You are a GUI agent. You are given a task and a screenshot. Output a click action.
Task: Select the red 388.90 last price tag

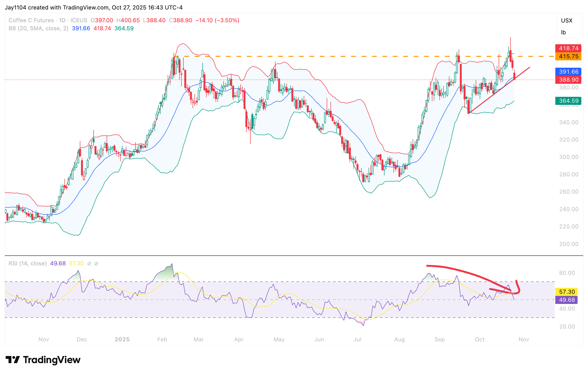(x=568, y=80)
